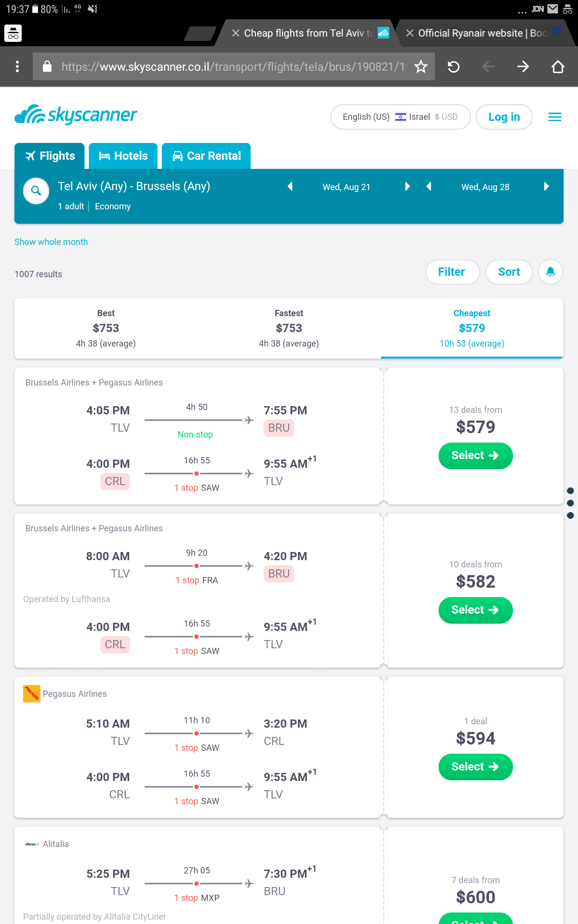Go to next day after Wed, Aug 21
578x924 pixels.
point(407,187)
